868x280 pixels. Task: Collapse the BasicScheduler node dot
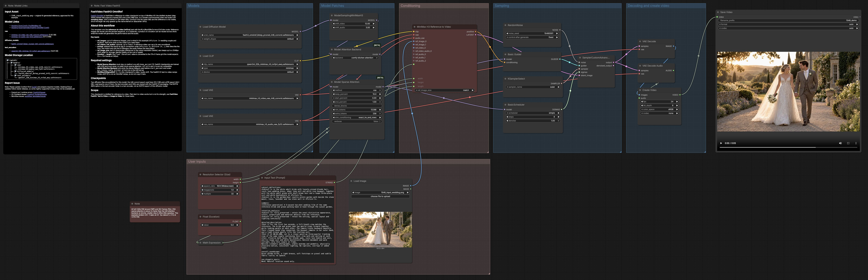tap(505, 105)
